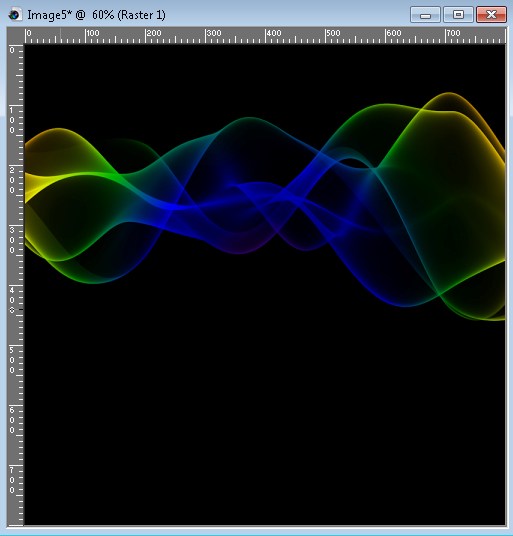Click the 0 mark on horizontal ruler
This screenshot has width=513, height=536.
point(29,34)
